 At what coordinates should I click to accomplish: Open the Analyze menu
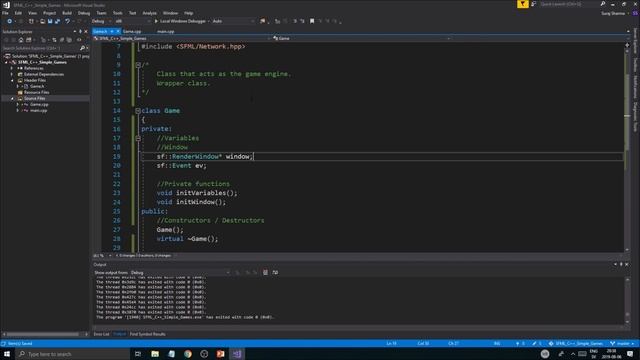click(149, 13)
